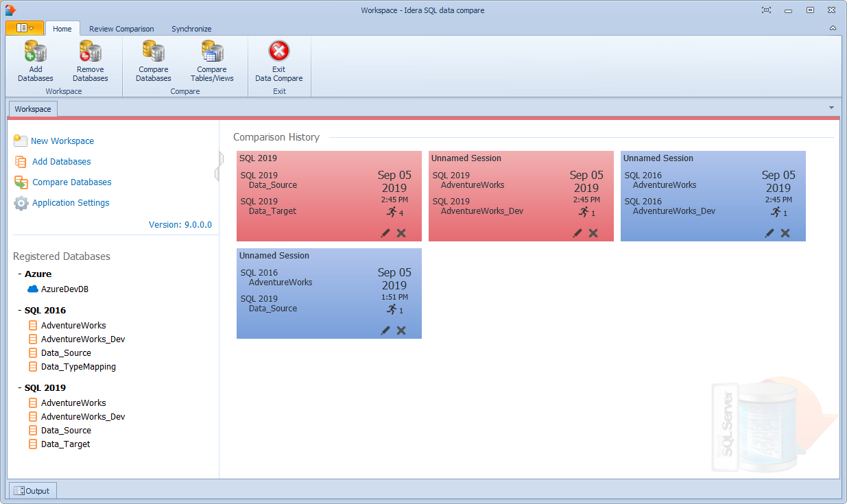Collapse the SQL 2016 server group
The width and height of the screenshot is (847, 504).
(20, 311)
